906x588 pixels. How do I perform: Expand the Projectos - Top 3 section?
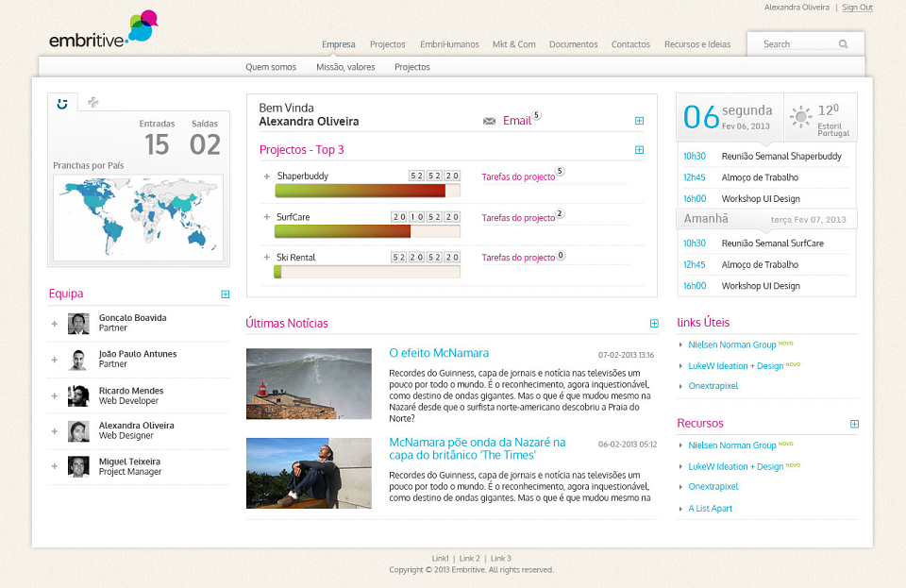pos(639,150)
